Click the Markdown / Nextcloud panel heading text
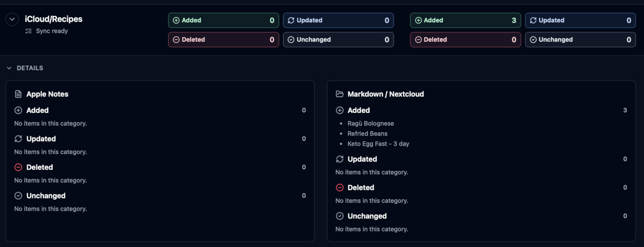Screen dimensions: 644x247 click(385, 94)
